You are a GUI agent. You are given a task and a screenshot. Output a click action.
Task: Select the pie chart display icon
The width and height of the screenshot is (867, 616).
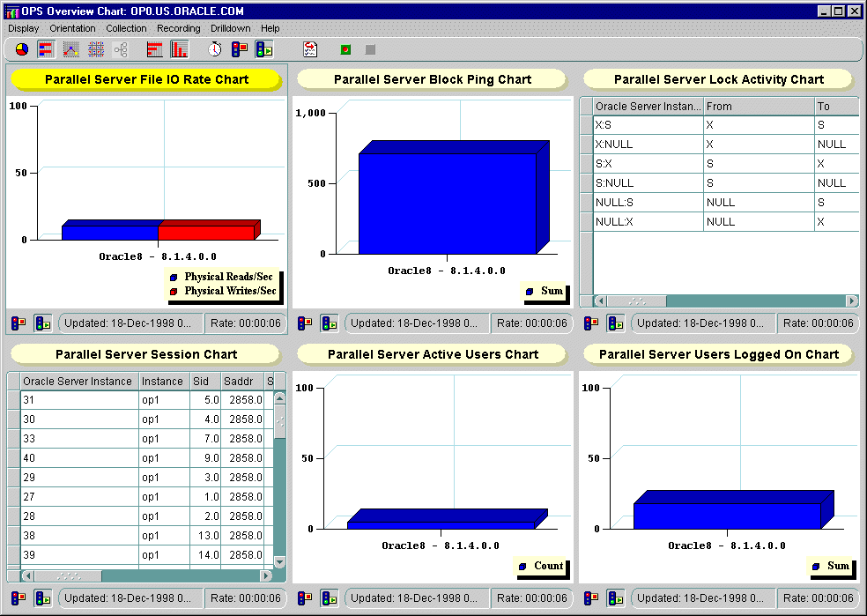22,49
